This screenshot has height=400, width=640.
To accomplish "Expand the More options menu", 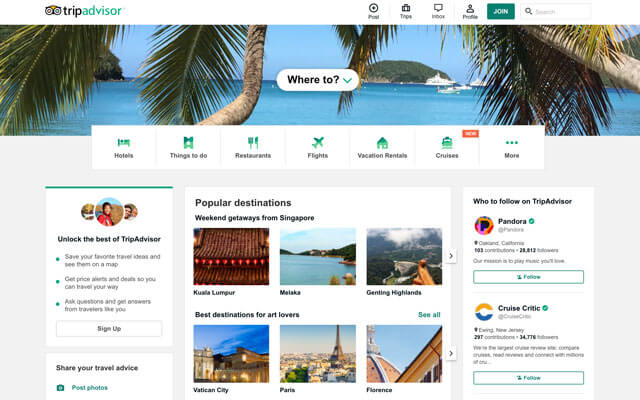I will 512,147.
